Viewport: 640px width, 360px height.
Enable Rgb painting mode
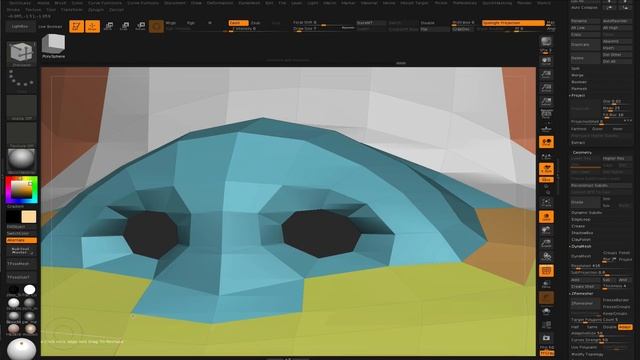191,23
